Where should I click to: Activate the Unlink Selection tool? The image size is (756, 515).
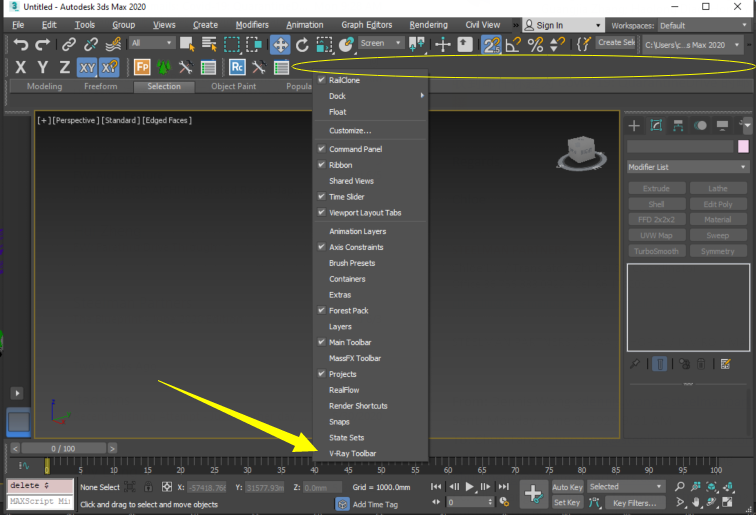(x=91, y=44)
